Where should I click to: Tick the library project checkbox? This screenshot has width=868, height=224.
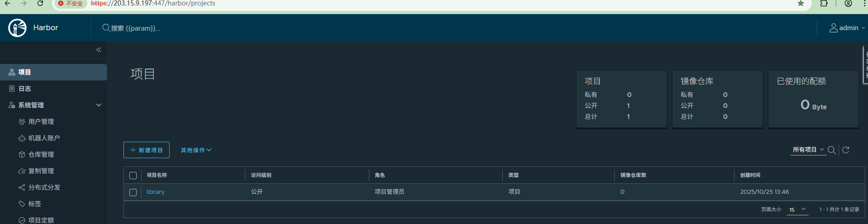[133, 192]
